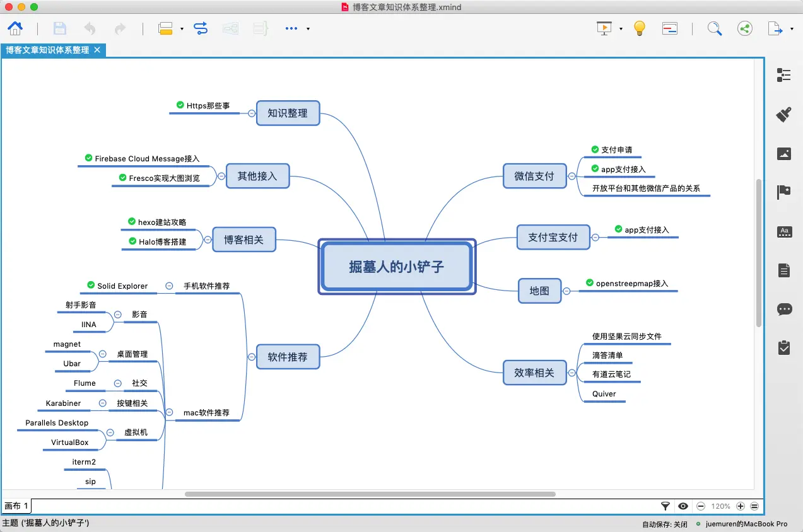
Task: Close the 博客文章知识体系整理 tab
Action: click(x=97, y=50)
